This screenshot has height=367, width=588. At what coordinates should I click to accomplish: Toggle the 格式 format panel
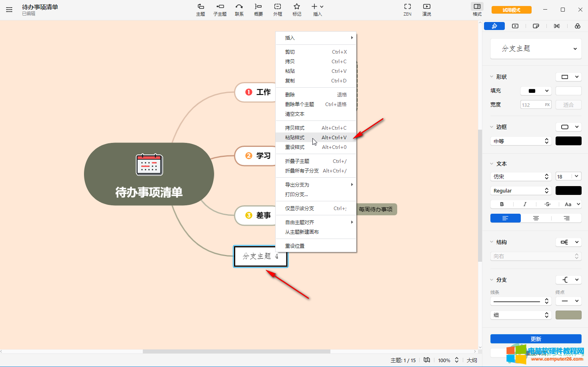pyautogui.click(x=477, y=10)
